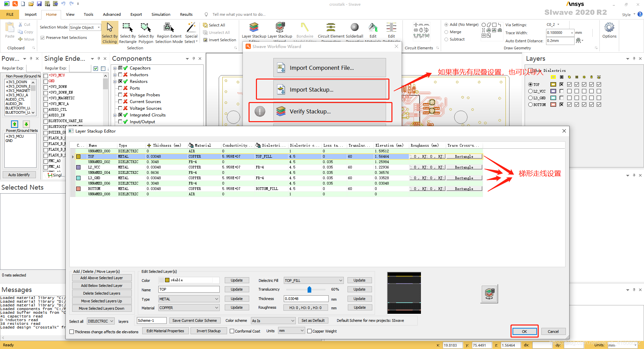644x349 pixels.
Task: Open the Material COPPER dropdown
Action: pyautogui.click(x=189, y=308)
